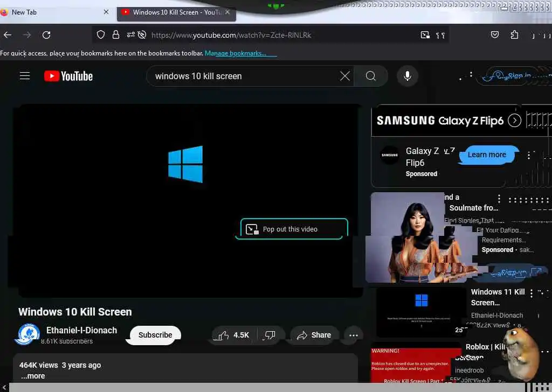
Task: Start voice search with the microphone icon
Action: [x=408, y=76]
